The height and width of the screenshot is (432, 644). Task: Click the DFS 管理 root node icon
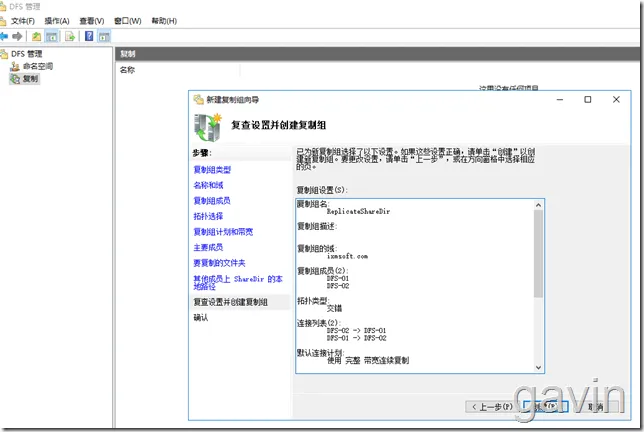(4, 54)
